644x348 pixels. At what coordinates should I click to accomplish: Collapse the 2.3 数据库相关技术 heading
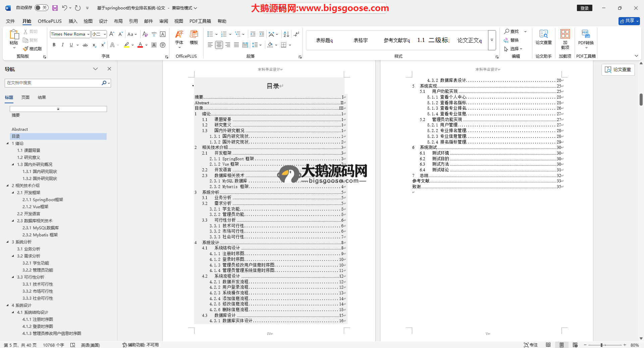[x=13, y=221]
